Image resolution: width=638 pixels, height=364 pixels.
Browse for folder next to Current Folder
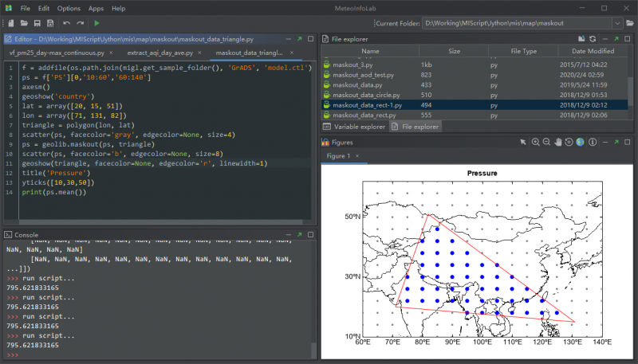(x=630, y=24)
